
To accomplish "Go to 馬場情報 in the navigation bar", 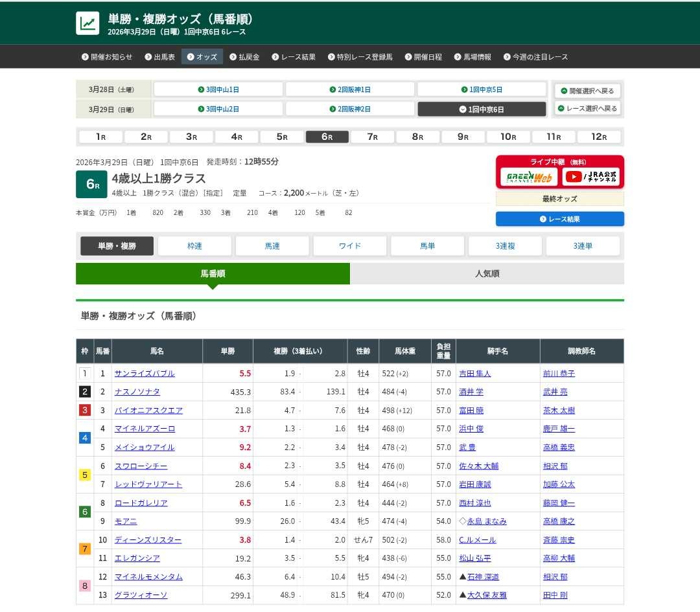I will pos(472,57).
